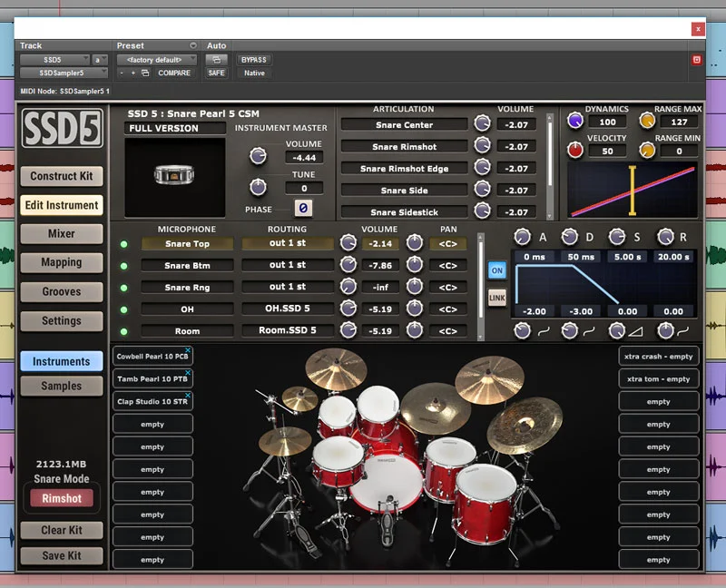
Task: Click the Snare Rimshot volume knob
Action: pyautogui.click(x=482, y=145)
